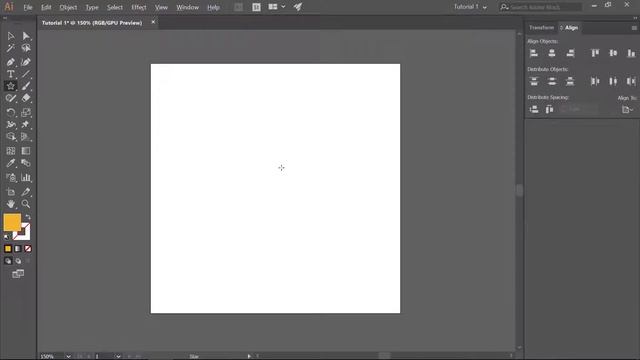The width and height of the screenshot is (640, 360).
Task: Select the Puppet Warp pin tool
Action: (26, 124)
